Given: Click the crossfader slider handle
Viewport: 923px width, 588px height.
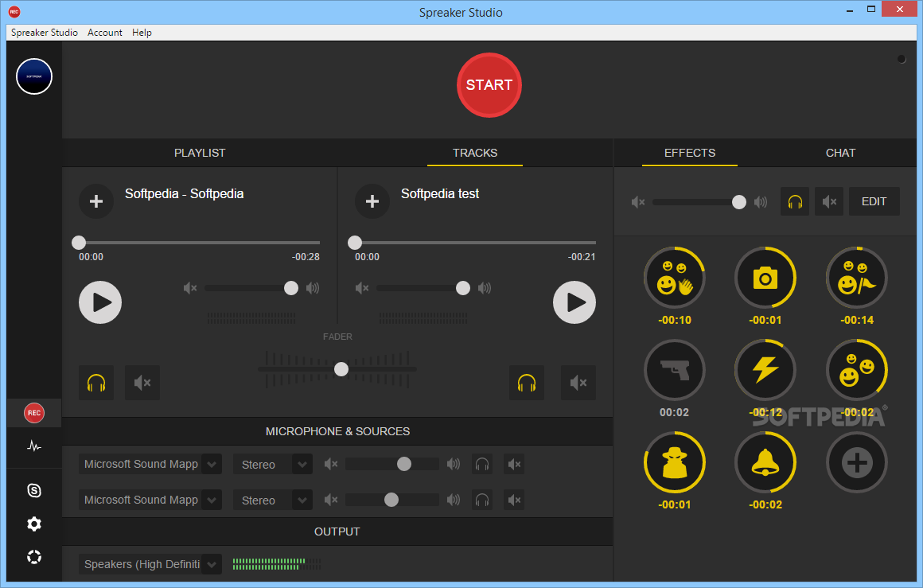Looking at the screenshot, I should tap(341, 369).
